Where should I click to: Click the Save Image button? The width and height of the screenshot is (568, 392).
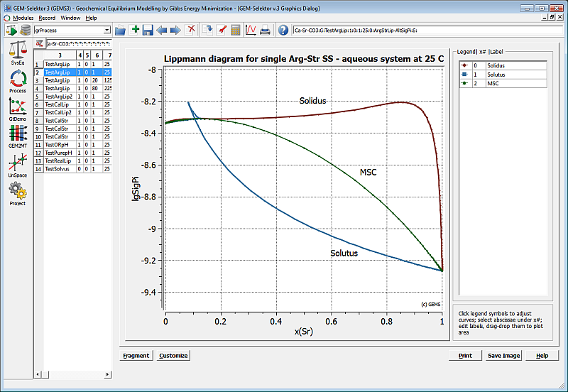click(503, 355)
